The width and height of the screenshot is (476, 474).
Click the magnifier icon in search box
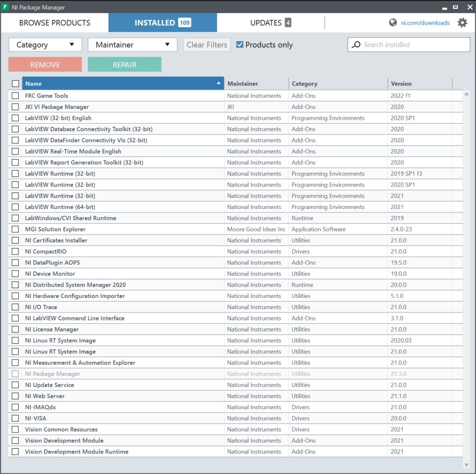[356, 45]
